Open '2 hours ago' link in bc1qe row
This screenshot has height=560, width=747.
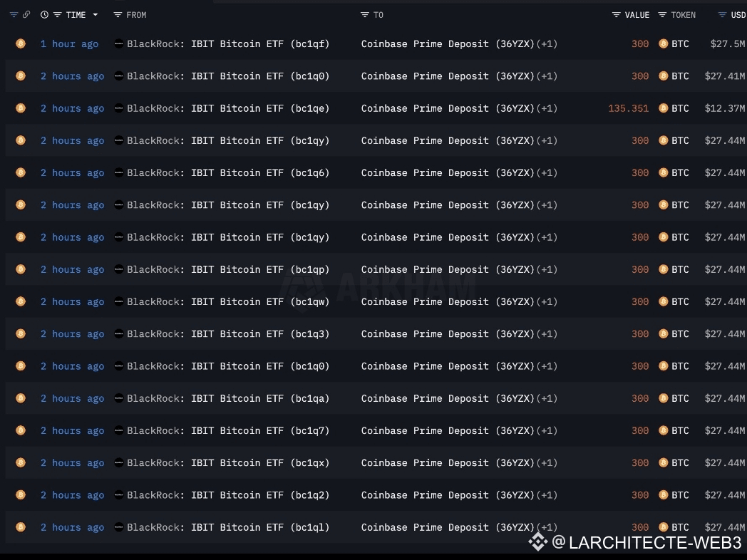[73, 108]
